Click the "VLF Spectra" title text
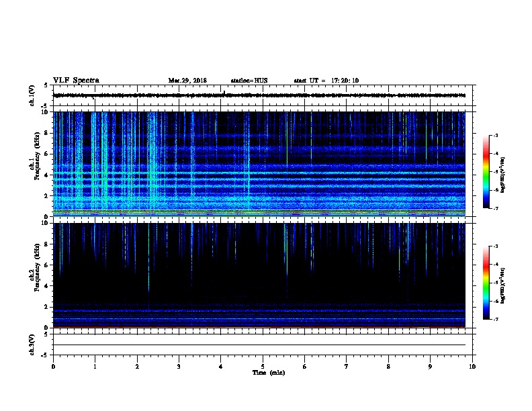The height and width of the screenshot is (411, 532). click(x=76, y=81)
